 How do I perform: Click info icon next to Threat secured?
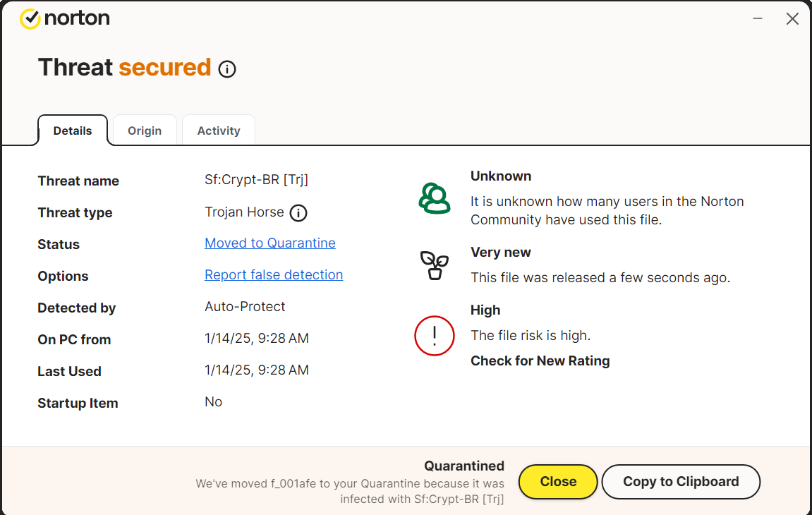click(x=227, y=69)
